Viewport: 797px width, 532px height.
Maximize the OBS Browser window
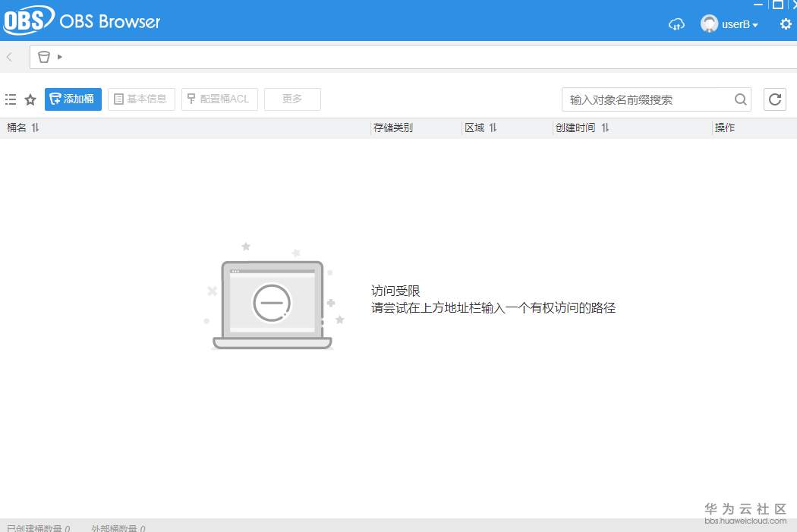pyautogui.click(x=777, y=5)
